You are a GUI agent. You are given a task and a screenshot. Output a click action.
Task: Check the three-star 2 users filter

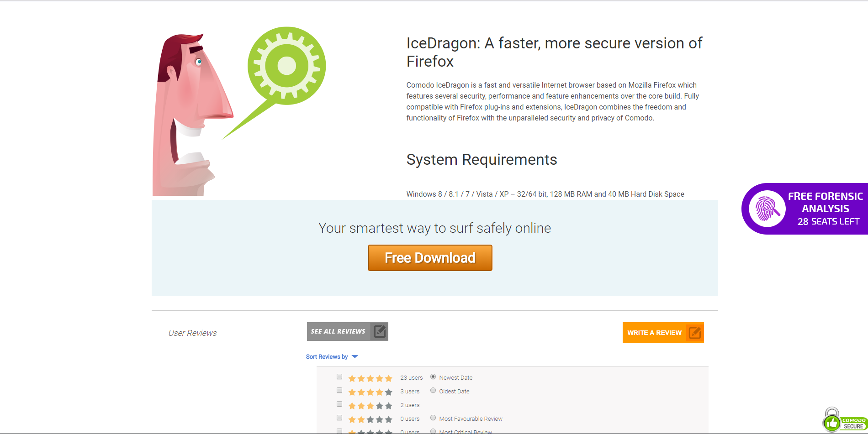[x=339, y=404]
